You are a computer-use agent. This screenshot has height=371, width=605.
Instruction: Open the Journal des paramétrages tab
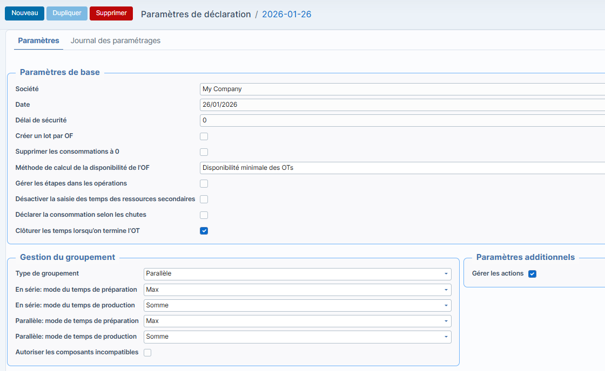(x=115, y=40)
